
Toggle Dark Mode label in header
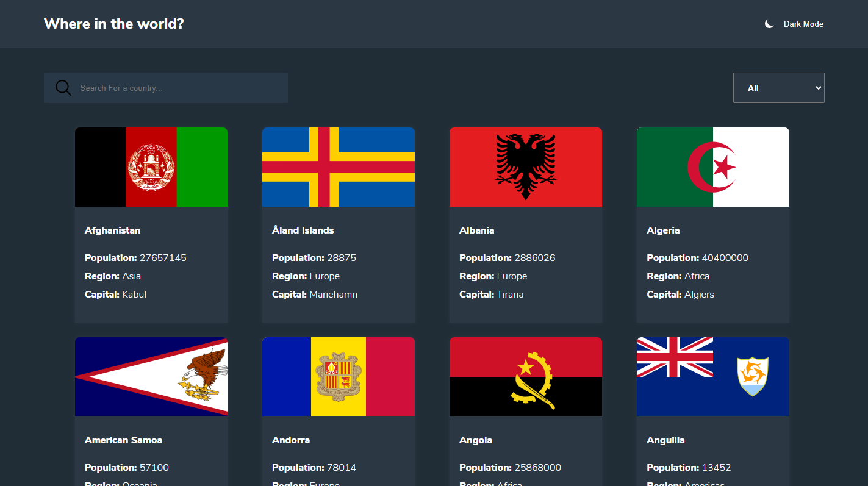803,24
